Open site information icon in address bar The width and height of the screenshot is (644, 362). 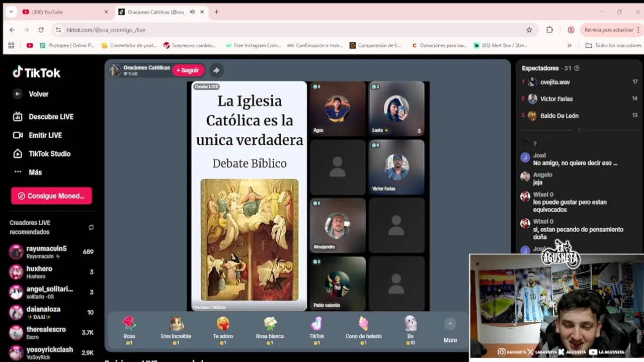pyautogui.click(x=58, y=30)
